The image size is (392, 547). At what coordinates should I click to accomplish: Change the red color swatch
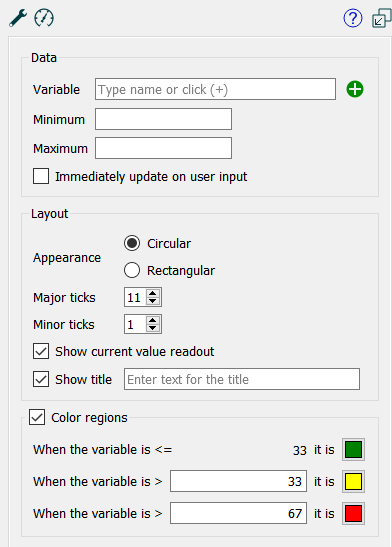tap(353, 514)
